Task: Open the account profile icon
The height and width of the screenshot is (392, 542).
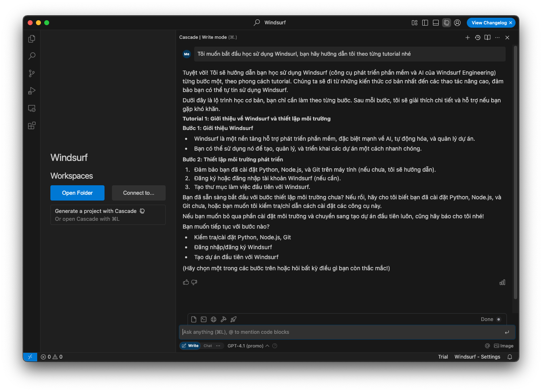Action: click(457, 23)
